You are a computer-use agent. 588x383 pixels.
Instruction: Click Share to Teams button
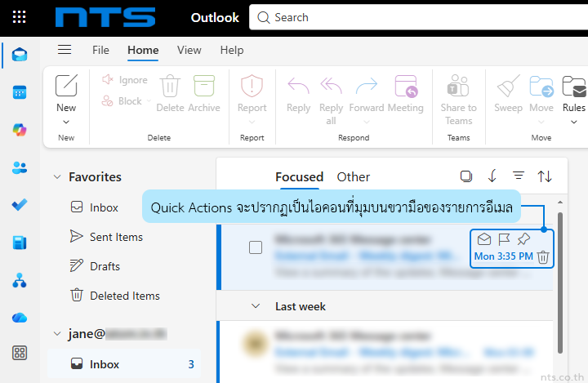pyautogui.click(x=459, y=100)
